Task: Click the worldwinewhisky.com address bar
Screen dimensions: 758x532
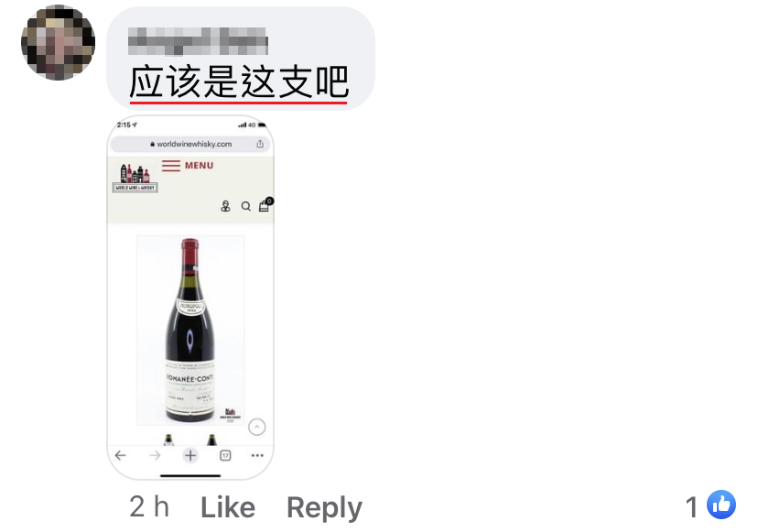Action: (190, 144)
